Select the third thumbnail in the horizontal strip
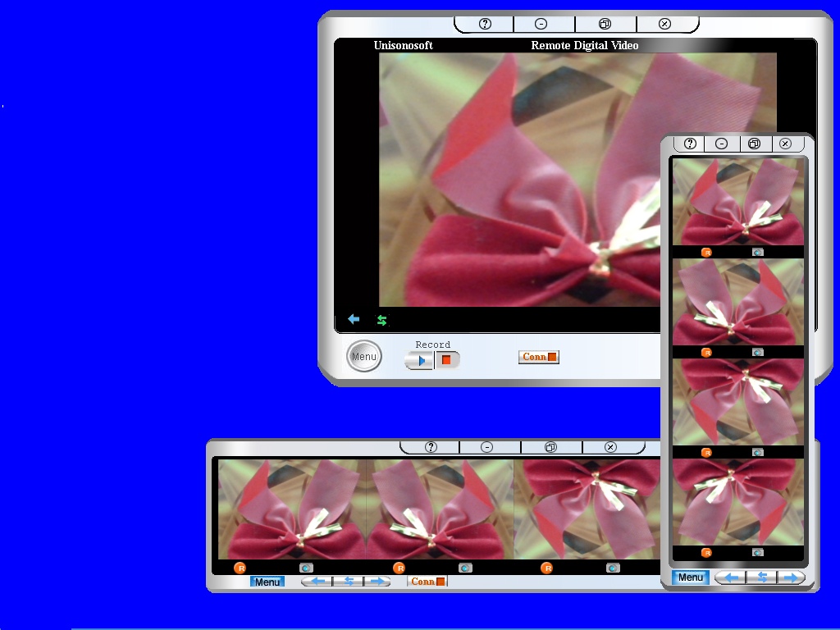 tap(587, 509)
